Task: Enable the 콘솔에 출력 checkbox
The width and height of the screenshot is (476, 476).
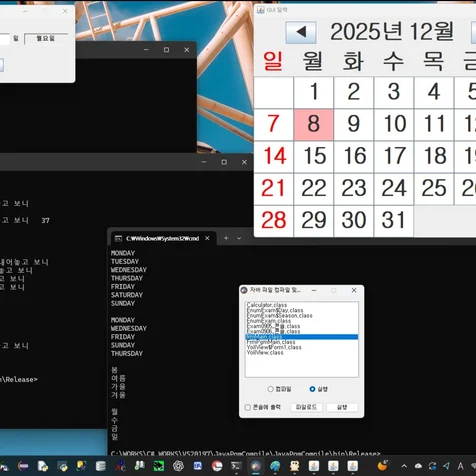Action: coord(248,407)
